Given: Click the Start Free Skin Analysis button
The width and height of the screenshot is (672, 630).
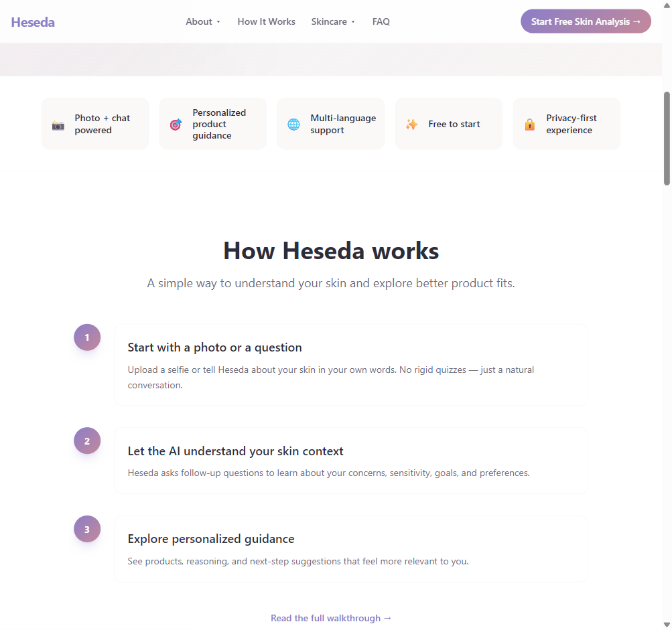Looking at the screenshot, I should pyautogui.click(x=585, y=21).
